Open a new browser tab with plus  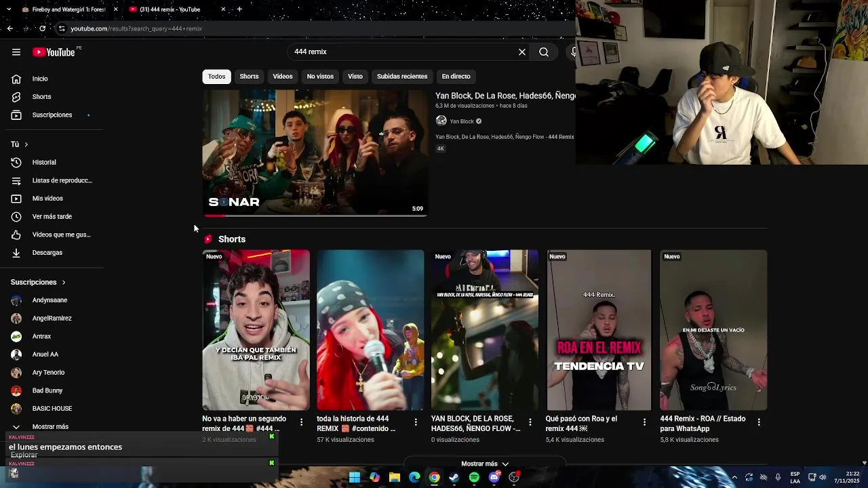click(x=239, y=9)
